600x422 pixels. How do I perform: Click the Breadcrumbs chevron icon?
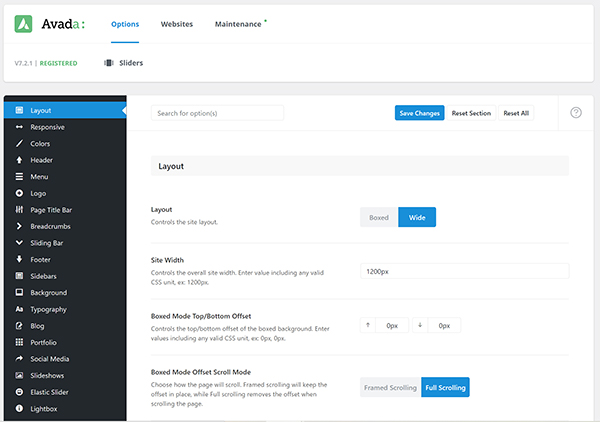pos(19,226)
